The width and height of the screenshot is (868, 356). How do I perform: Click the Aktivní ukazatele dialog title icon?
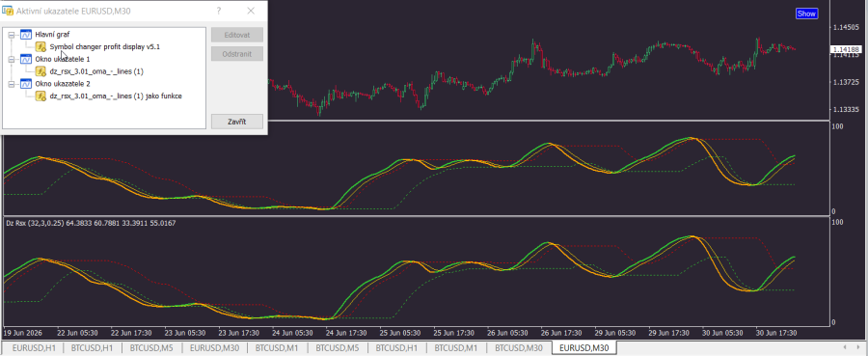pos(9,11)
